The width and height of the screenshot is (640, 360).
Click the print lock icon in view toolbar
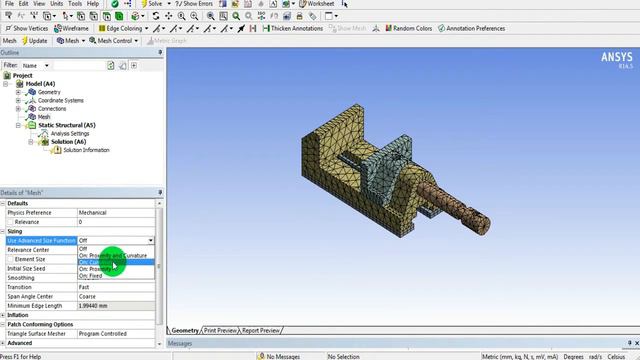click(x=300, y=16)
